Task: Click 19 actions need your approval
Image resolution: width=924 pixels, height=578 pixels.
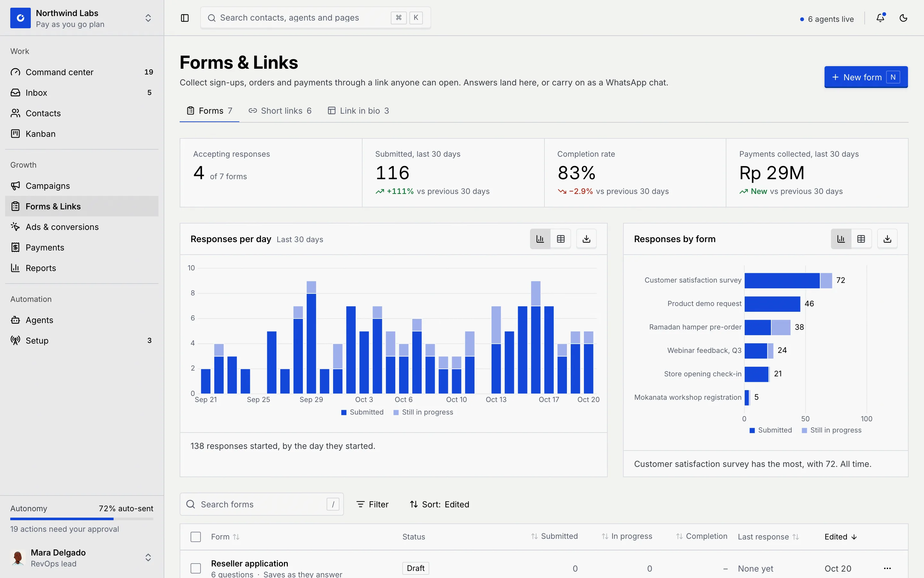Action: click(64, 529)
